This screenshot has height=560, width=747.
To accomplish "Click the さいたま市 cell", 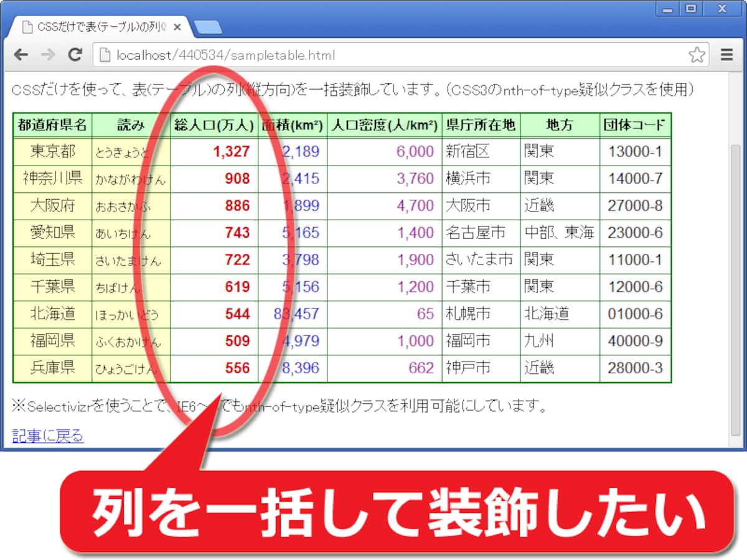I will (x=481, y=259).
